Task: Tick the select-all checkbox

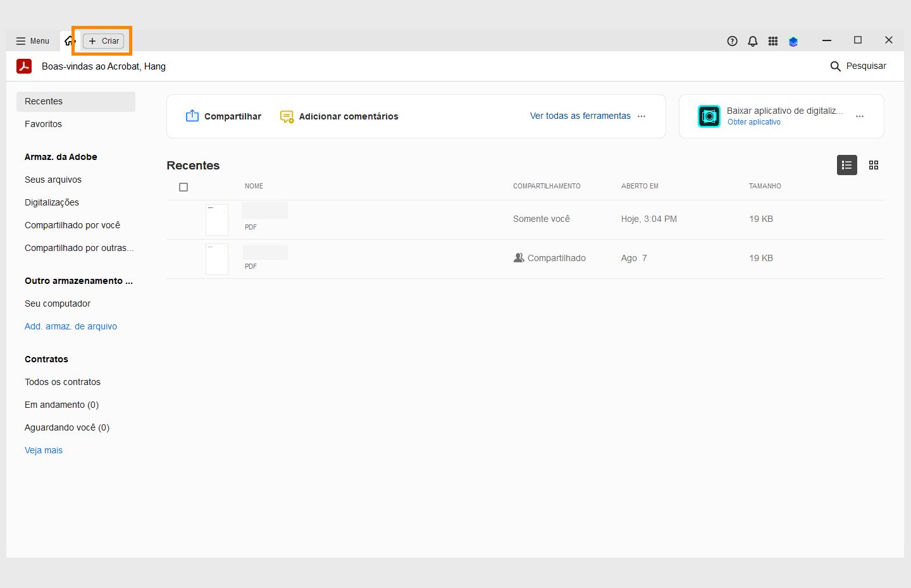Action: (183, 187)
